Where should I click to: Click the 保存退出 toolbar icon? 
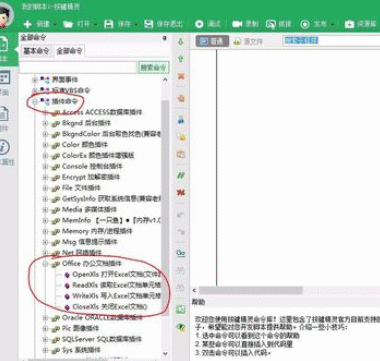tap(149, 24)
